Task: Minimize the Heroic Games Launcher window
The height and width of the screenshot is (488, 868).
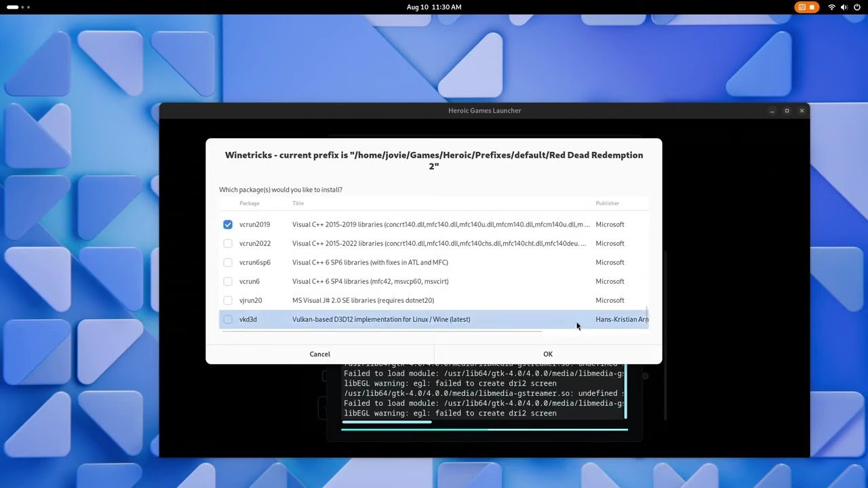Action: pyautogui.click(x=772, y=110)
